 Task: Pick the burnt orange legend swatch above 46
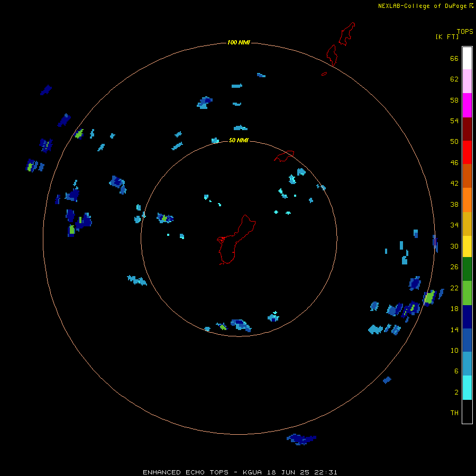tap(467, 176)
